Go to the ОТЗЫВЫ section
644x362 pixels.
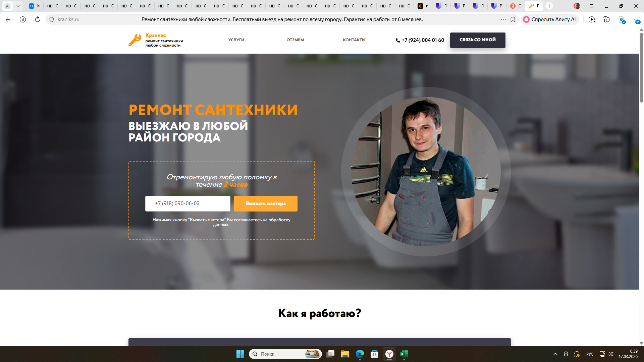(295, 40)
